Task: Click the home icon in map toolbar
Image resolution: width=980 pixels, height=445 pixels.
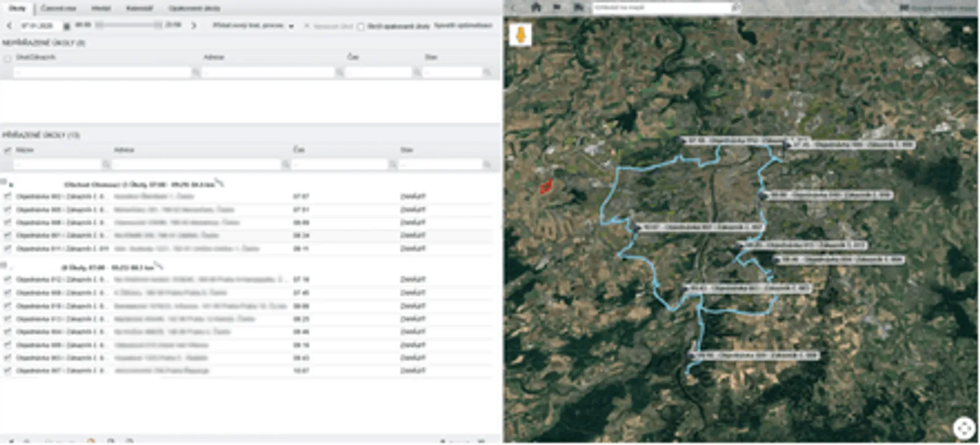Action: [536, 7]
